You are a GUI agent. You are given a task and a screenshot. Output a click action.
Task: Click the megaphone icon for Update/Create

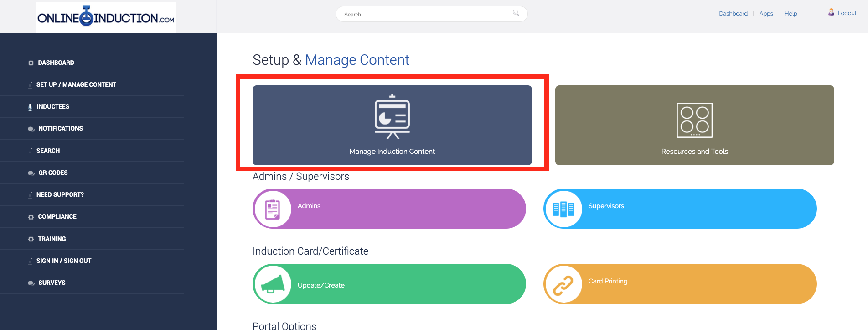[272, 284]
